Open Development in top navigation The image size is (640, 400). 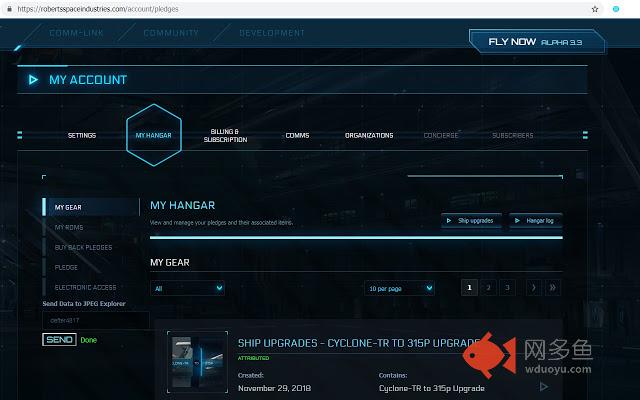click(x=272, y=33)
